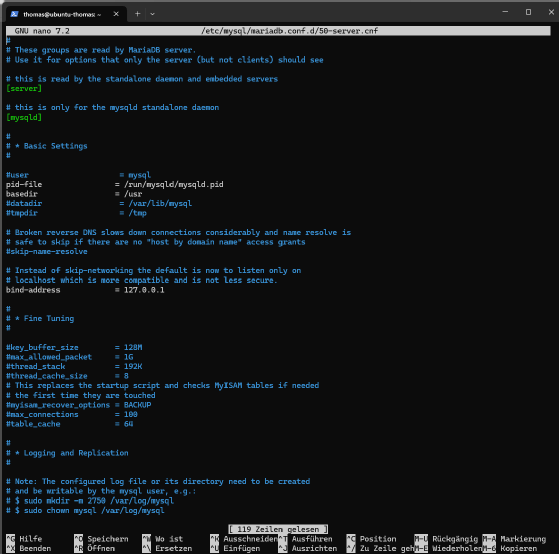Click the 'Wo ist' search shortcut
The image size is (559, 554).
163,539
